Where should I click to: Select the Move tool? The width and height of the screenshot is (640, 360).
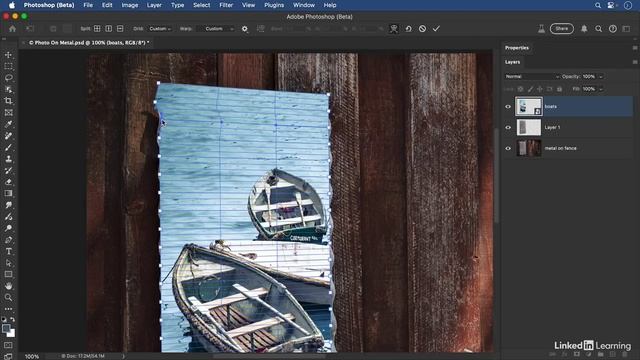pyautogui.click(x=8, y=55)
